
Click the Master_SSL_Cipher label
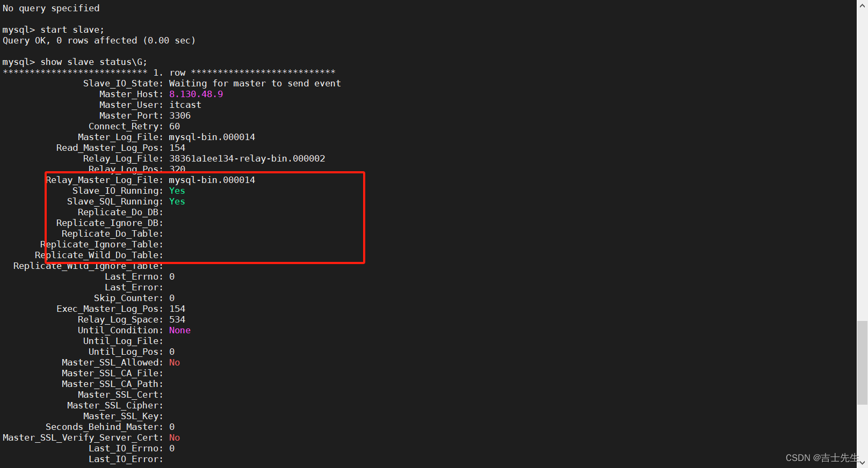click(115, 406)
